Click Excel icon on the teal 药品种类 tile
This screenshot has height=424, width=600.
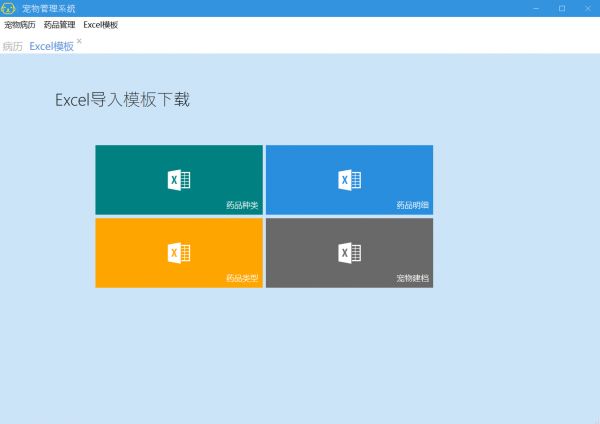179,180
